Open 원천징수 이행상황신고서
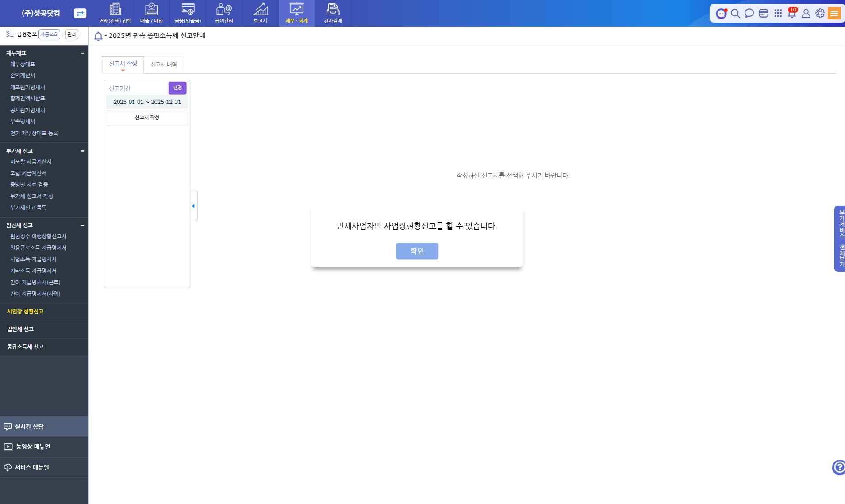The width and height of the screenshot is (845, 504). [38, 237]
